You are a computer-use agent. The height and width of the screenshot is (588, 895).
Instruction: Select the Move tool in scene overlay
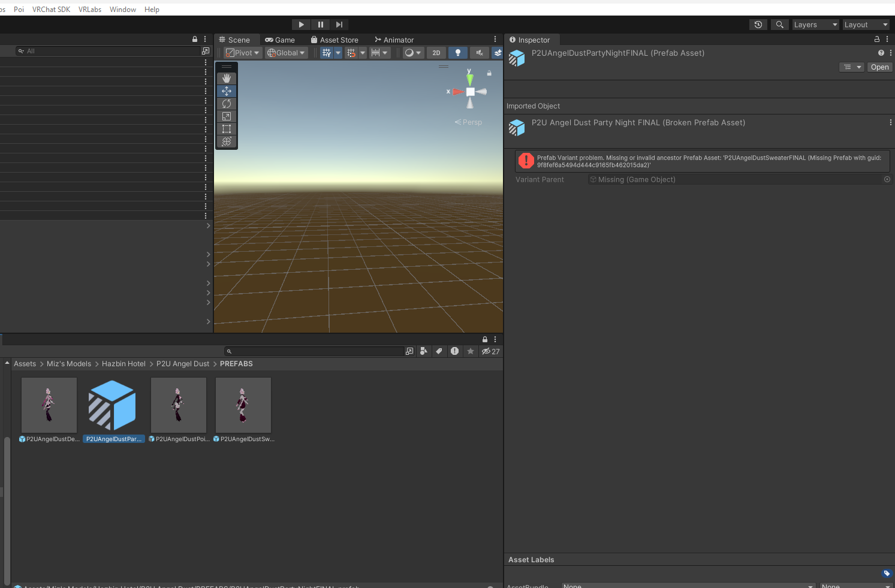coord(227,91)
